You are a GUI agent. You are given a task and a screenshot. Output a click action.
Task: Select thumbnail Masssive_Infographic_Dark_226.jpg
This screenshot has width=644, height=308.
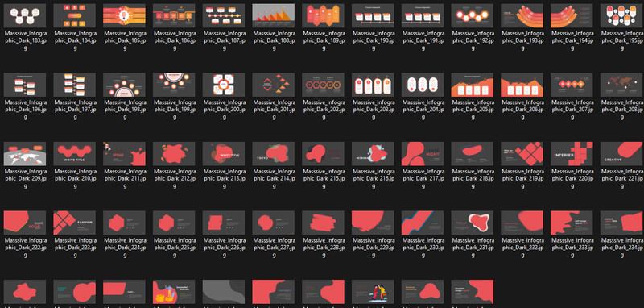pos(224,223)
